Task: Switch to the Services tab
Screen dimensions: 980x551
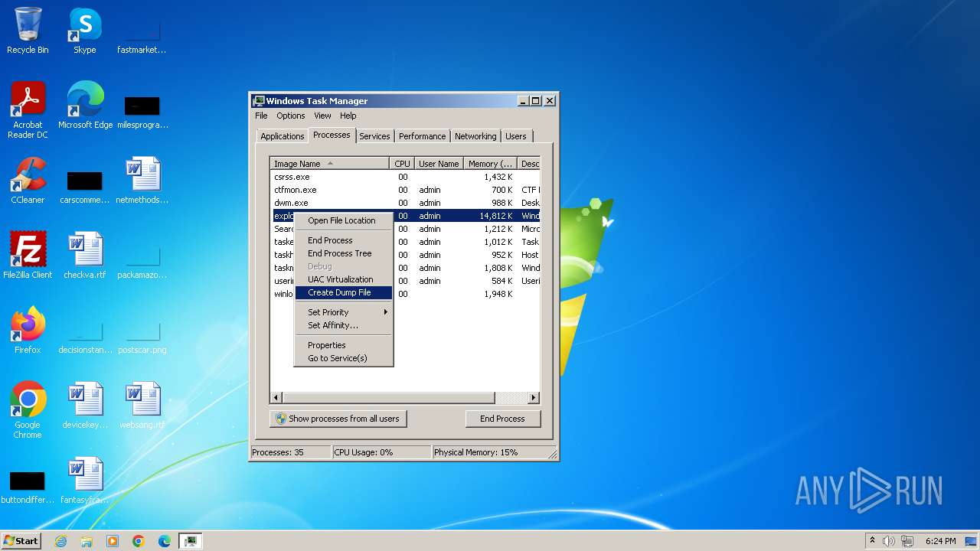Action: click(374, 136)
